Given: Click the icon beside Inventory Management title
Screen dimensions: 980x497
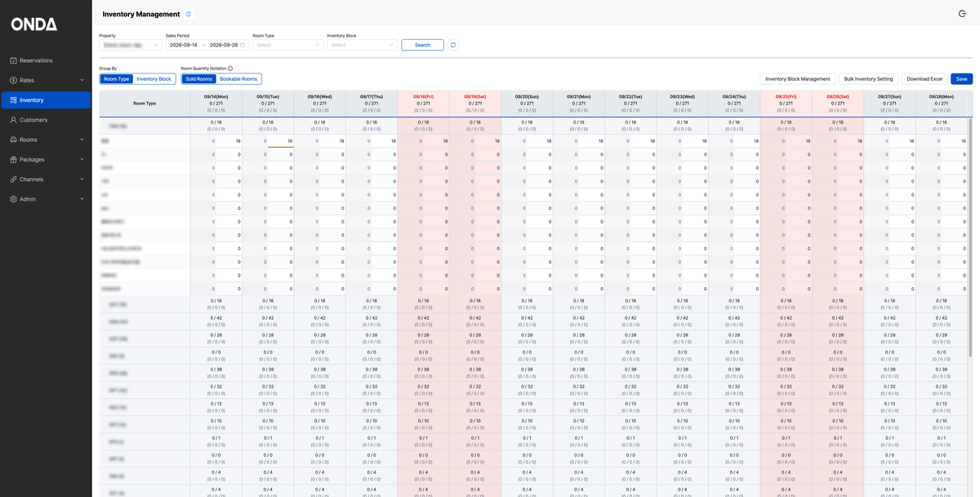Looking at the screenshot, I should click(x=189, y=14).
